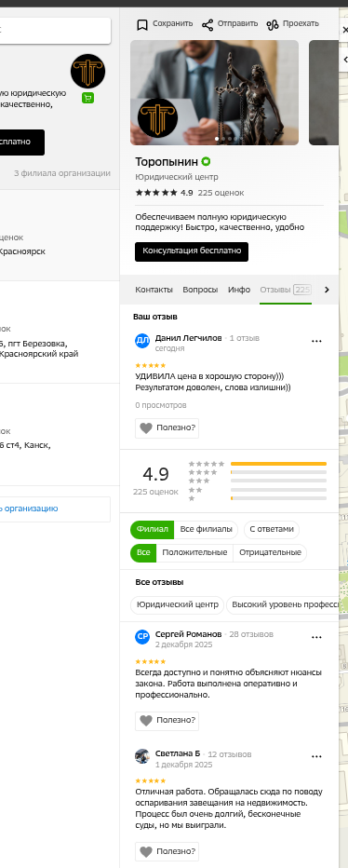Open the 225 оценок link under the title

coord(221,193)
